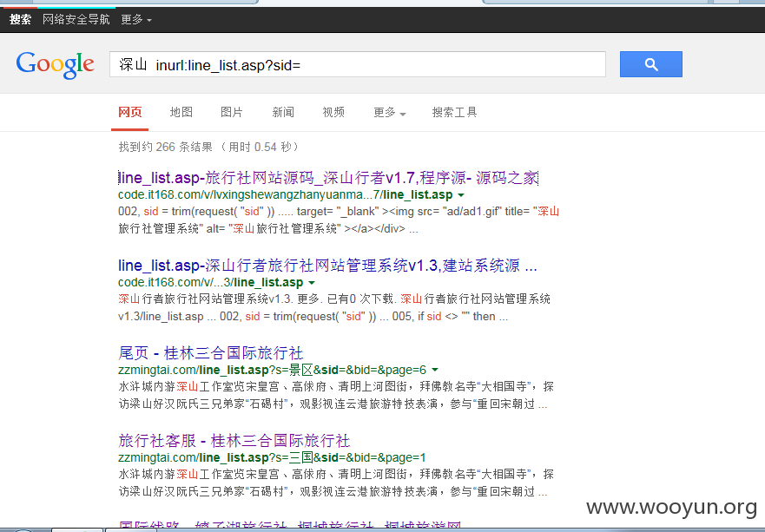Click the URL text zzmingtai.com line_list.asp page=1
The height and width of the screenshot is (532, 765).
pos(272,457)
